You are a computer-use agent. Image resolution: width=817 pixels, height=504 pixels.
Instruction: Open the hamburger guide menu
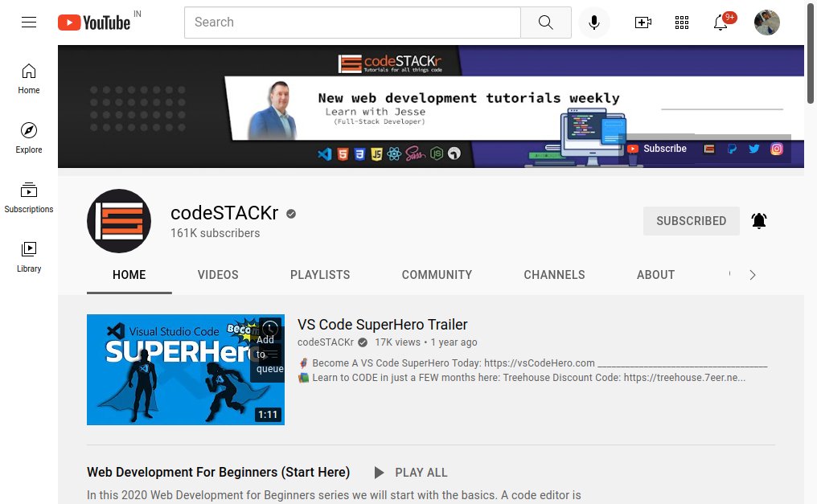(29, 23)
